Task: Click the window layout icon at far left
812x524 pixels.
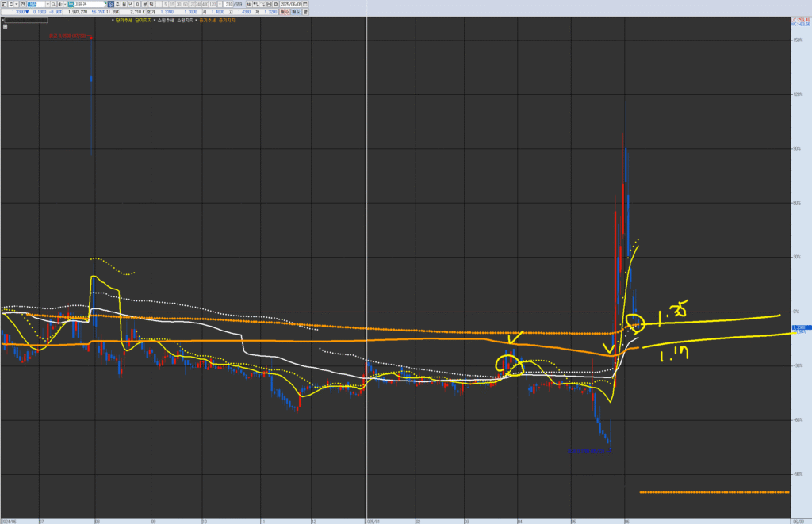Action: coord(4,4)
